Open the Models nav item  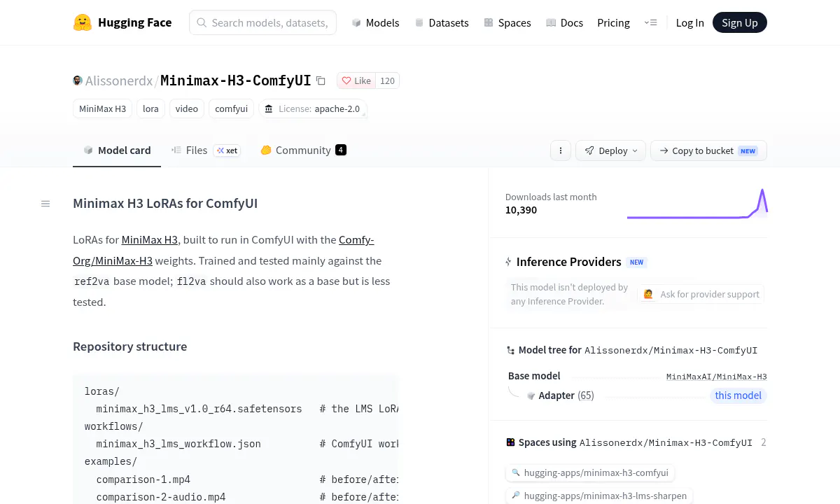coord(375,22)
